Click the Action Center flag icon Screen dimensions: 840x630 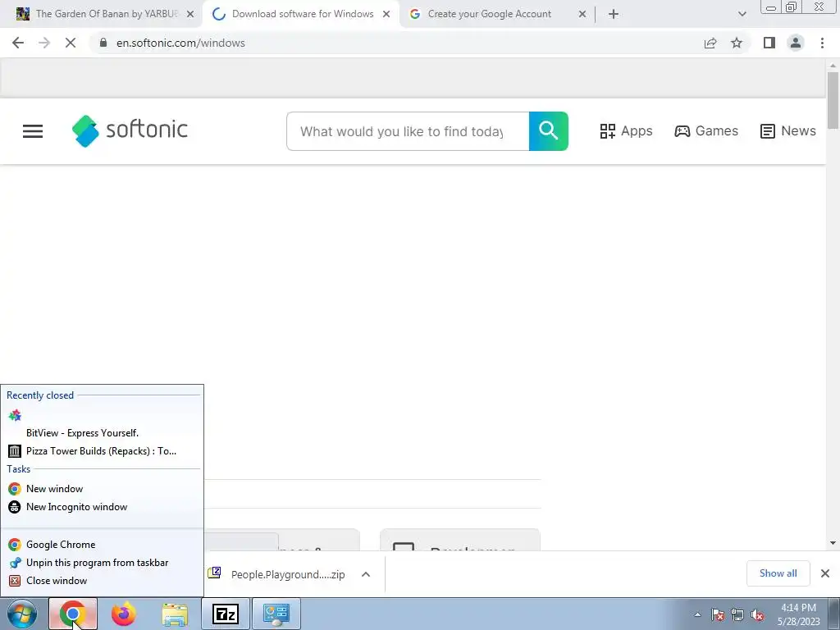(718, 614)
